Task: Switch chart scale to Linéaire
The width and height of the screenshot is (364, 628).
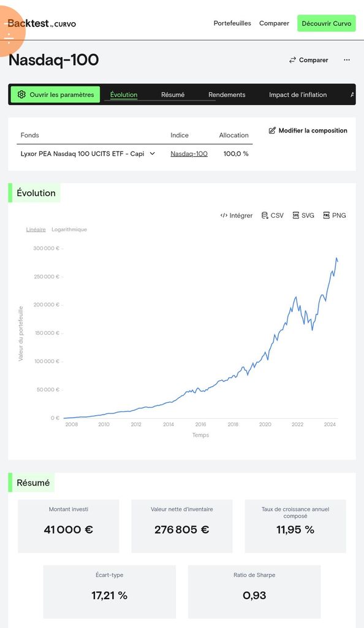Action: [x=36, y=229]
